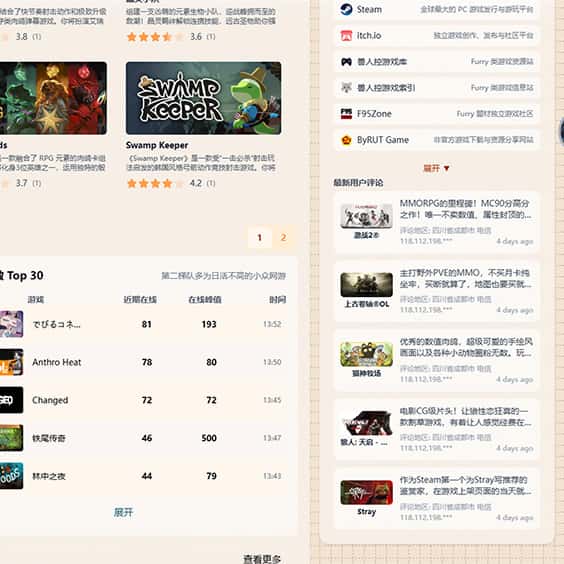
Task: Click the game column header in Top 30
Action: click(x=36, y=300)
